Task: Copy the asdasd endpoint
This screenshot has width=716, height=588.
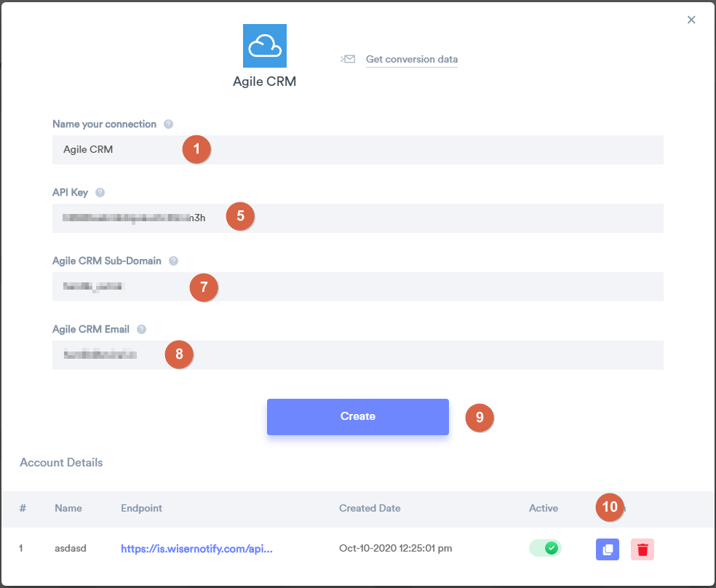Action: coord(608,549)
